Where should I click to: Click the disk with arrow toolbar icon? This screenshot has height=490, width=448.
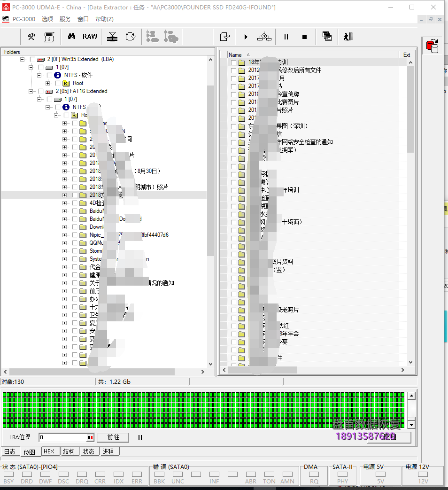[x=131, y=37]
